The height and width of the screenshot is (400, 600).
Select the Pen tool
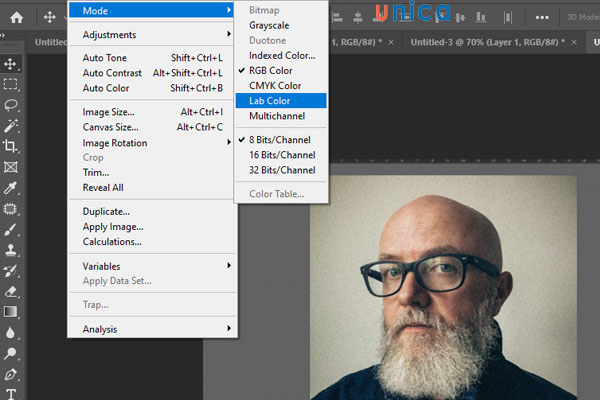pyautogui.click(x=11, y=374)
